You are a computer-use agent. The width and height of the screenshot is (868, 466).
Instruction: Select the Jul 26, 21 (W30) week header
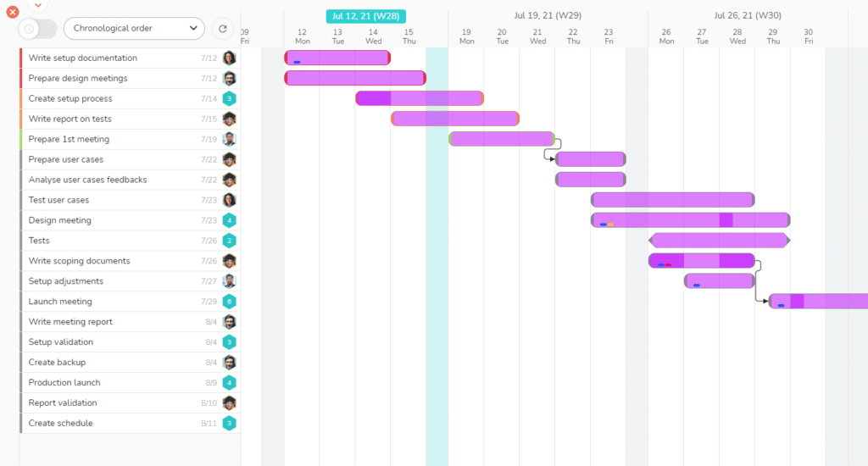[x=748, y=16]
